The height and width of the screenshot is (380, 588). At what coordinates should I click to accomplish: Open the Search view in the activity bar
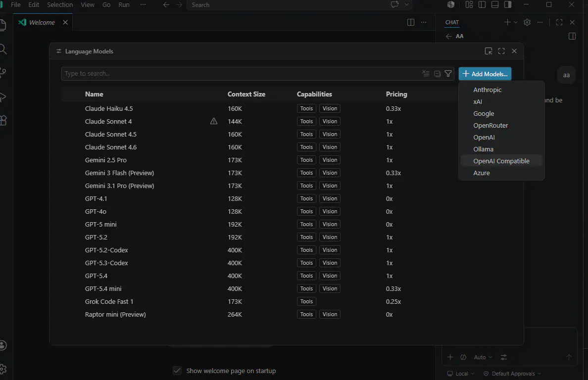coord(3,49)
